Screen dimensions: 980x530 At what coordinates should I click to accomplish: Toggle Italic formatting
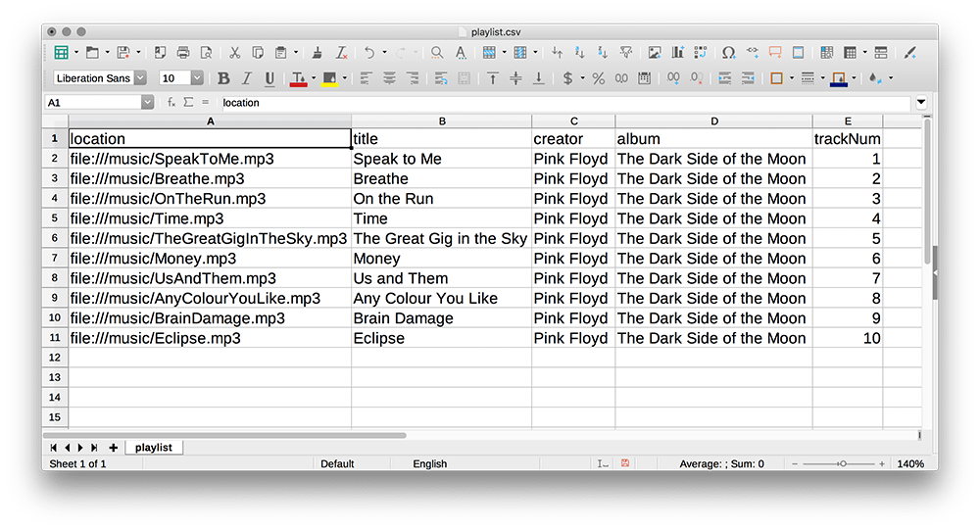246,78
